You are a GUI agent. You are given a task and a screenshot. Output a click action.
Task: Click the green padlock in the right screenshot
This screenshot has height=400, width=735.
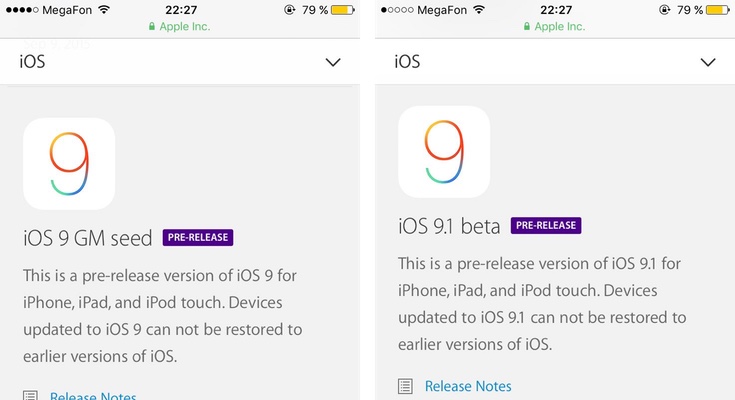526,27
